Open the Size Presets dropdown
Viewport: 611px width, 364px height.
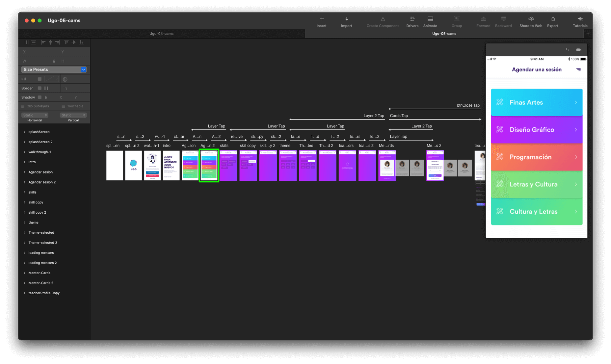click(54, 69)
